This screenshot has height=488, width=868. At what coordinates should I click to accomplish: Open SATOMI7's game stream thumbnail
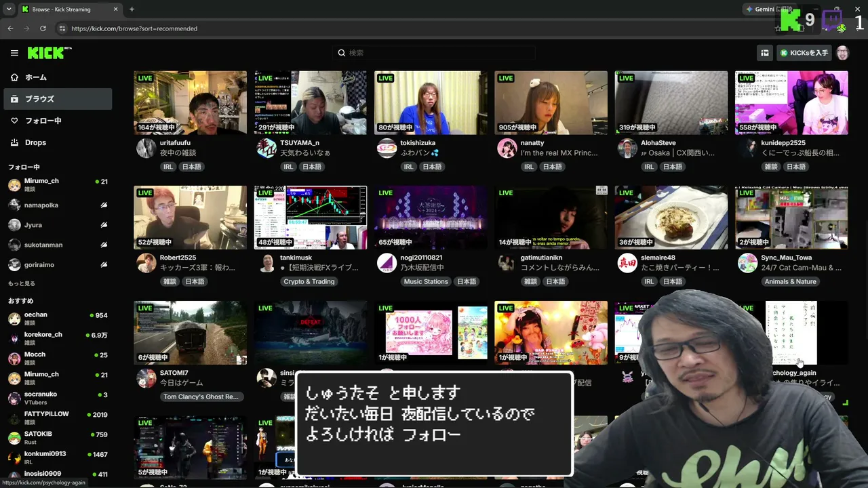tap(190, 333)
